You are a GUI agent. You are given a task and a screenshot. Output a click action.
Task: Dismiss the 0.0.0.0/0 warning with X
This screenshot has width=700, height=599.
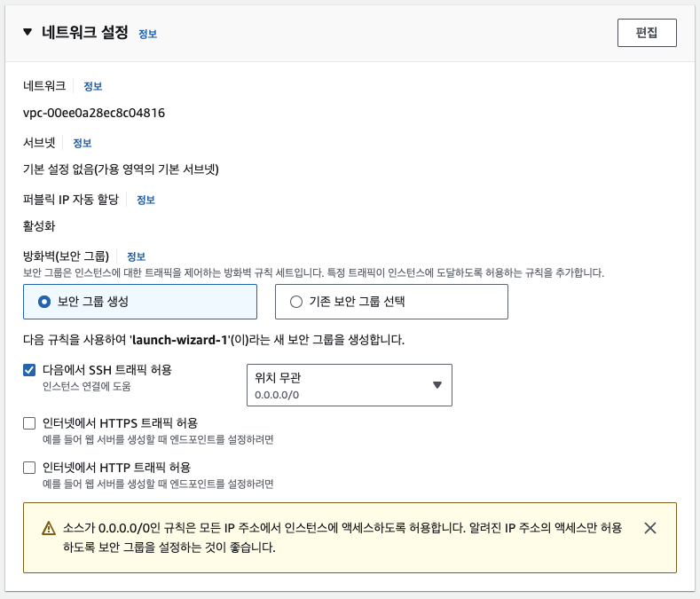tap(650, 528)
